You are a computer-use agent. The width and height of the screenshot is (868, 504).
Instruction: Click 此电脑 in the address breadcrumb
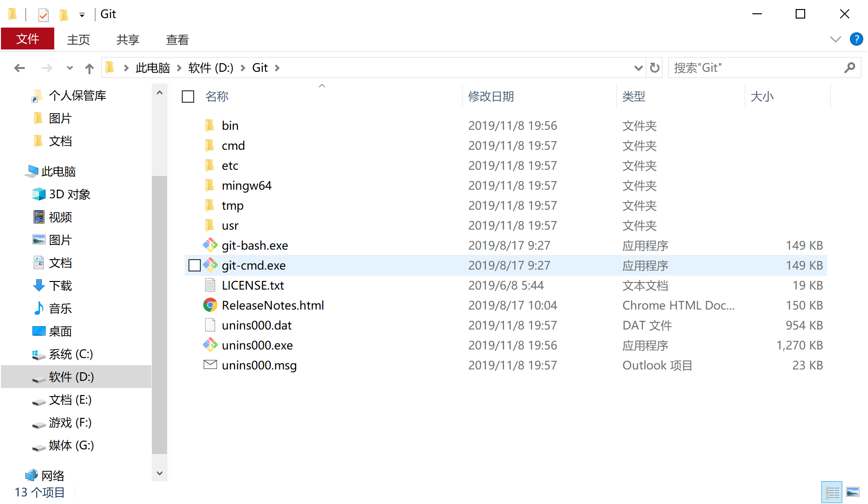pos(153,68)
